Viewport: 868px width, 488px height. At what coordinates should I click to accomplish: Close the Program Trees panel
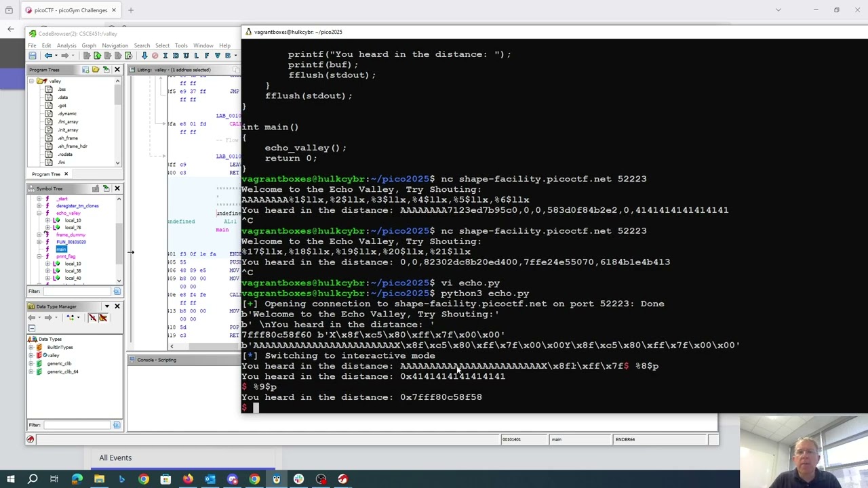click(117, 70)
